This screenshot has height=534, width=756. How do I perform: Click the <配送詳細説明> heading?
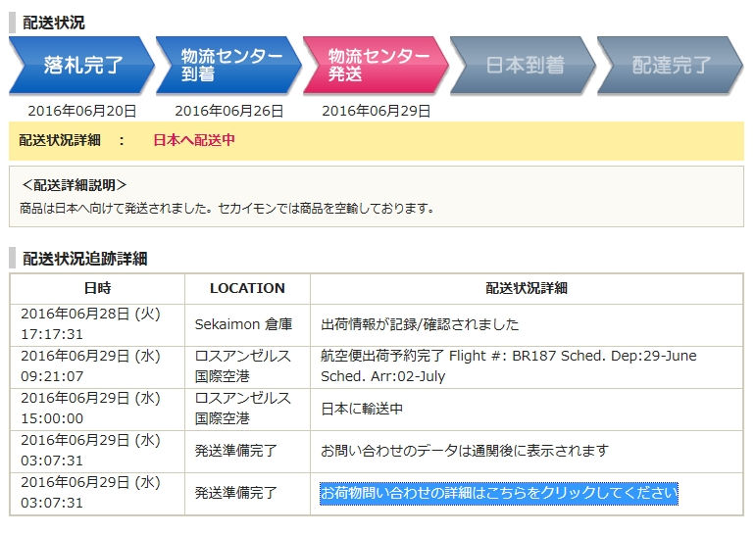click(x=75, y=185)
